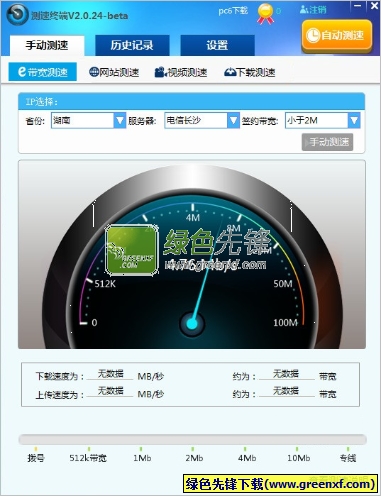Click the 4Mb marker on the scale
Screen dimensions: 381x496
coord(247,458)
